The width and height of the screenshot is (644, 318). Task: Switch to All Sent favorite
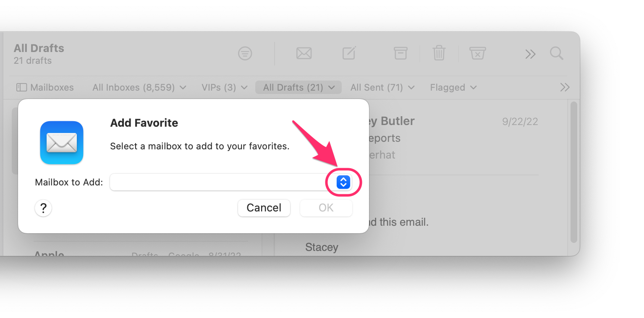(x=382, y=87)
